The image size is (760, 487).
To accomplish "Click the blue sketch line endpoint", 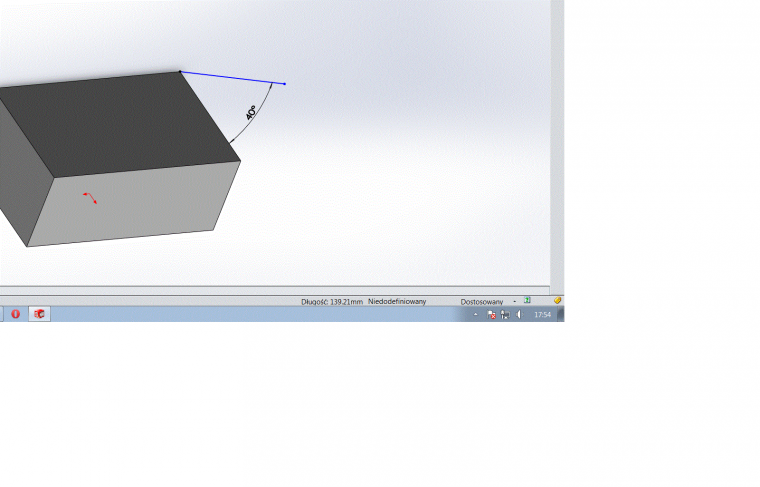I will click(285, 84).
